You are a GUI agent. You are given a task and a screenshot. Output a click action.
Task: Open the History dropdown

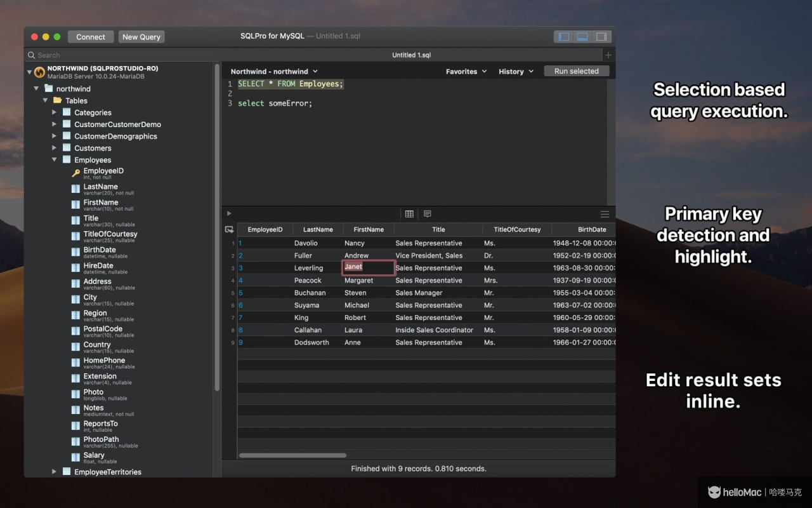coord(516,72)
